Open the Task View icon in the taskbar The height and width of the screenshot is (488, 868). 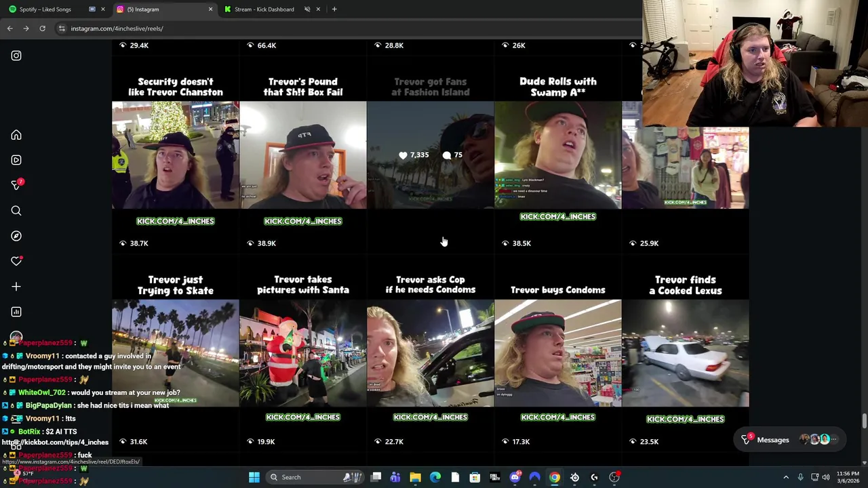click(x=376, y=477)
